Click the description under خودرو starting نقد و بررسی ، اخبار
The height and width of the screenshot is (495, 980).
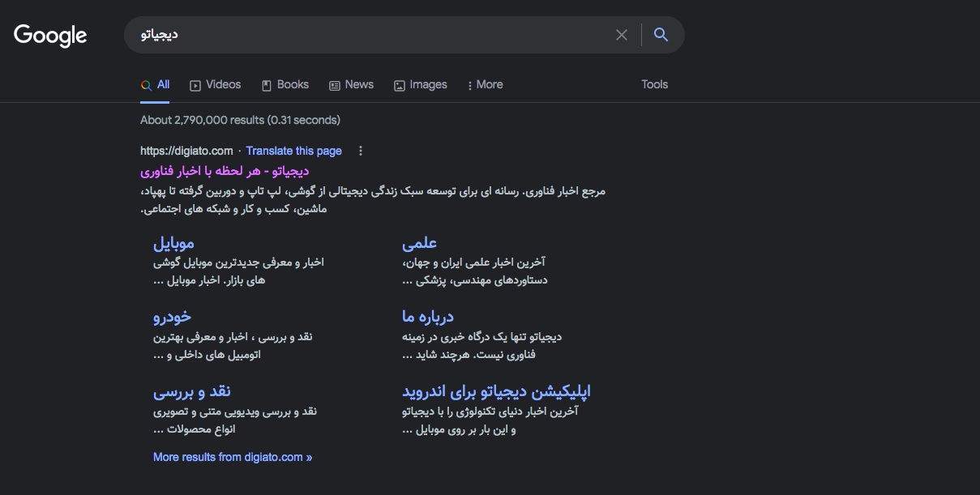coord(233,345)
